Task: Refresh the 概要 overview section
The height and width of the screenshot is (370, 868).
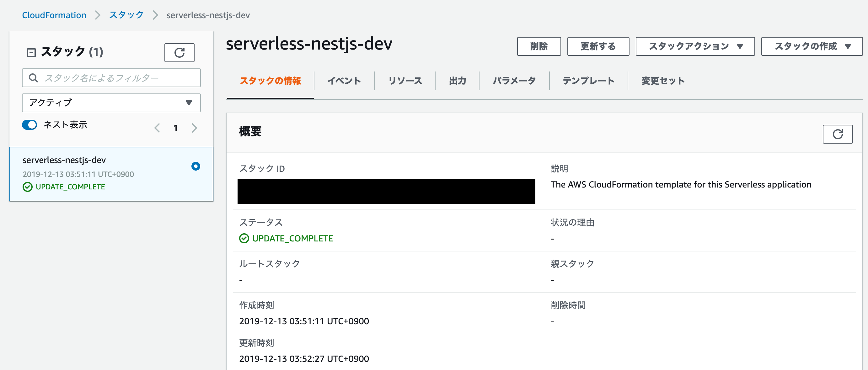Action: coord(838,134)
